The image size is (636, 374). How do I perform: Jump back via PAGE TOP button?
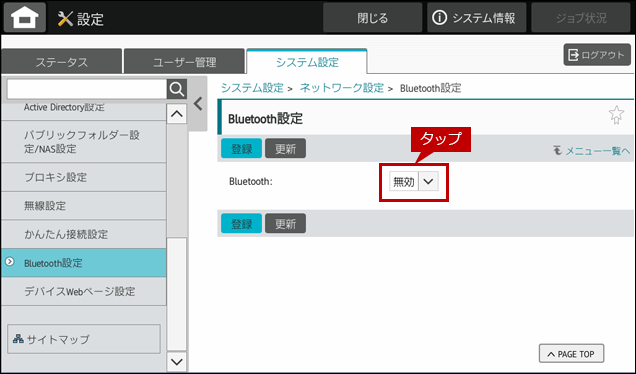click(571, 354)
